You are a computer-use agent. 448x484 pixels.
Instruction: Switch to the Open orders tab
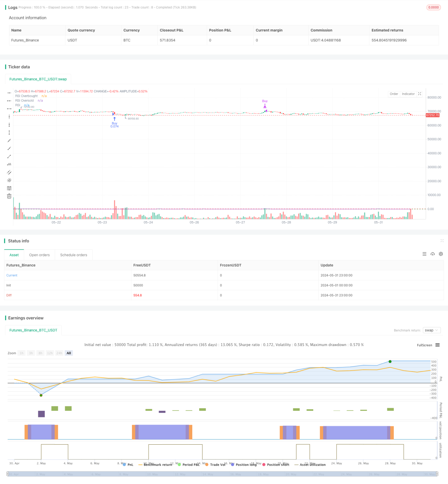pyautogui.click(x=39, y=255)
